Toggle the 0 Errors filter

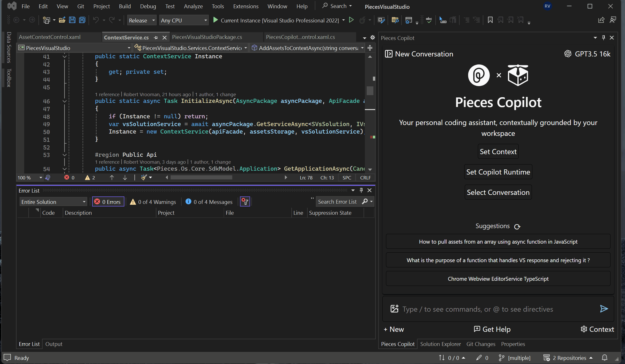click(108, 202)
